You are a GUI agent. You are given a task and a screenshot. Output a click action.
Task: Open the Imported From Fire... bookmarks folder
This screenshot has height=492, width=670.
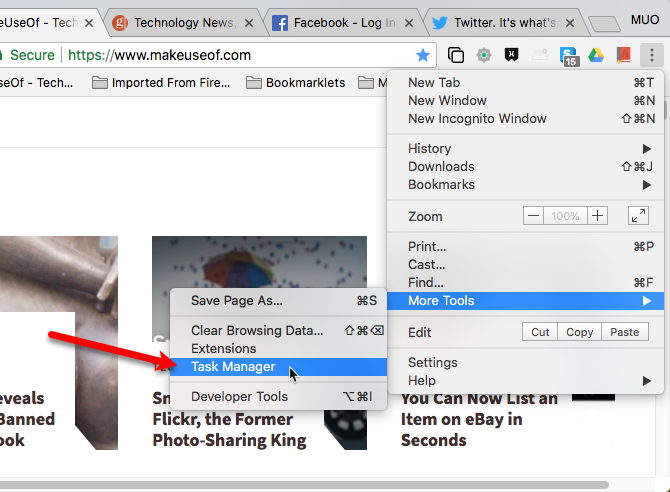tap(161, 82)
